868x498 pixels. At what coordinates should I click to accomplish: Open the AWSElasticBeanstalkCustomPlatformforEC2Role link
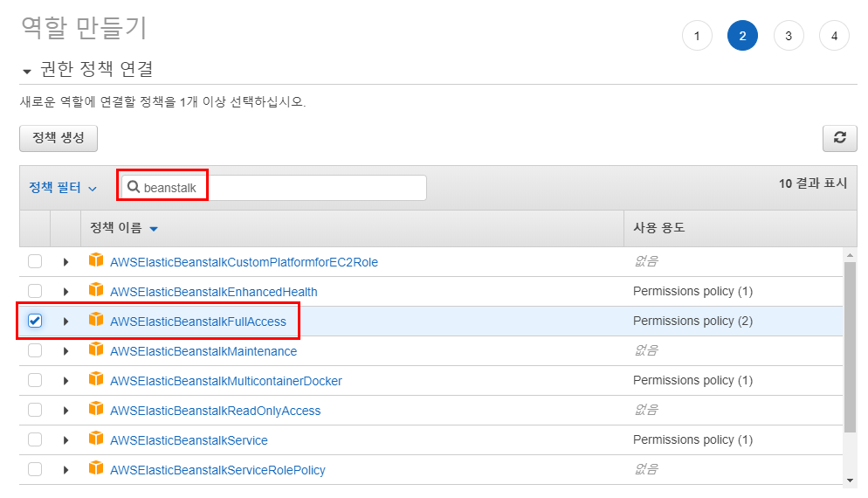244,262
